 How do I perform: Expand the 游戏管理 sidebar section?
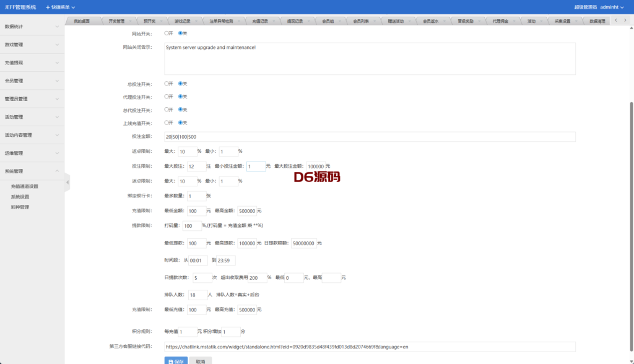click(x=32, y=45)
